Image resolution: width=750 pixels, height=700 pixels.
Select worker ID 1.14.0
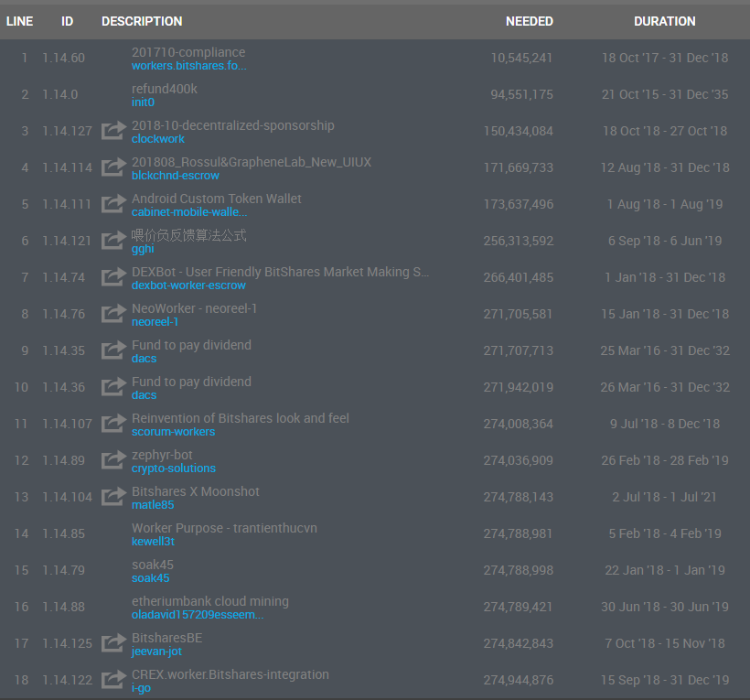point(60,94)
